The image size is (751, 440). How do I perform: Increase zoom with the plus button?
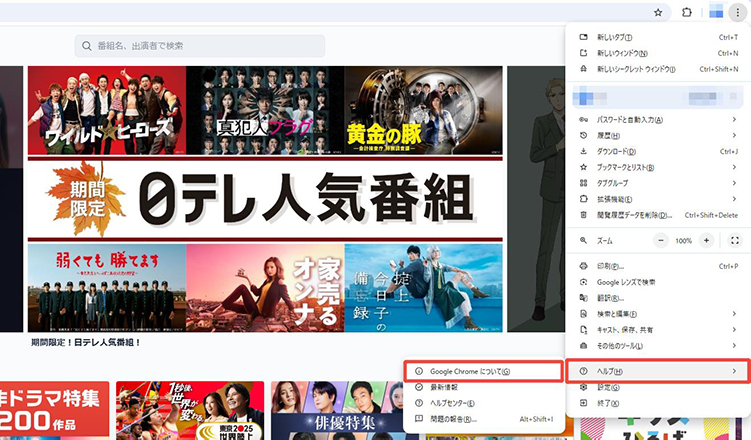coord(706,240)
